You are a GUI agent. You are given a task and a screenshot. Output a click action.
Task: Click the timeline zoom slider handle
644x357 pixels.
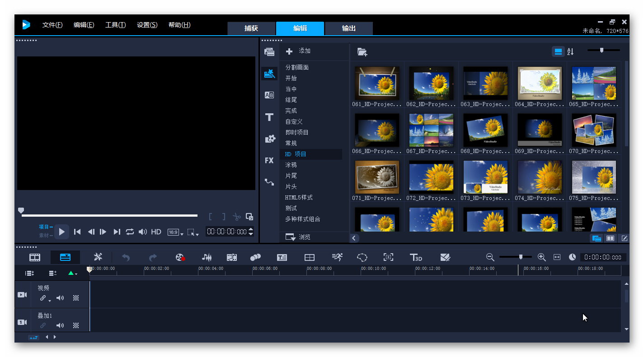pos(521,257)
